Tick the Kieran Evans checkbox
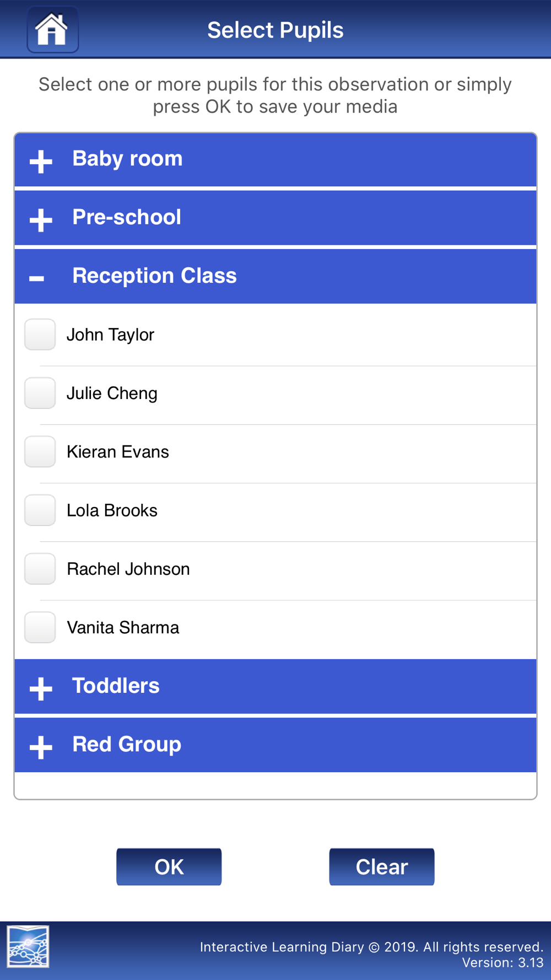This screenshot has width=551, height=980. coord(40,451)
